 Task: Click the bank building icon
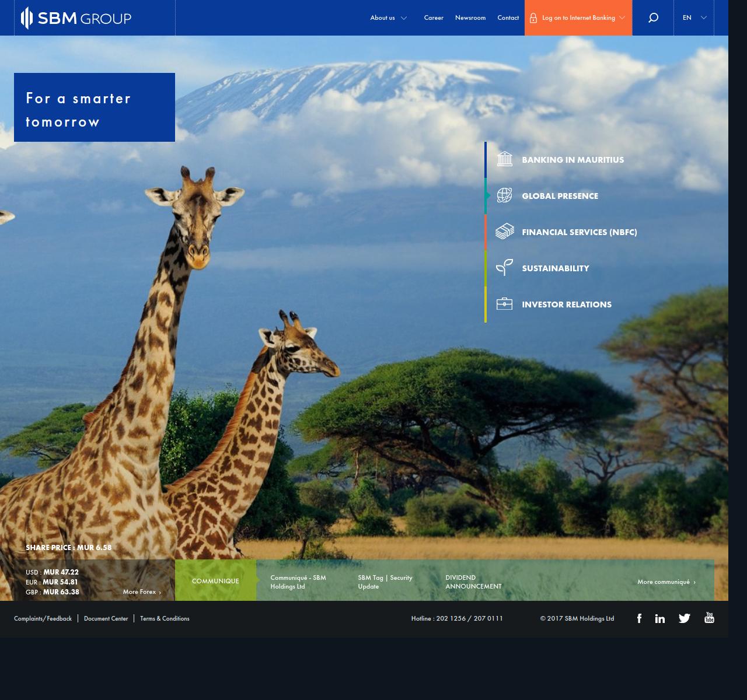[504, 159]
